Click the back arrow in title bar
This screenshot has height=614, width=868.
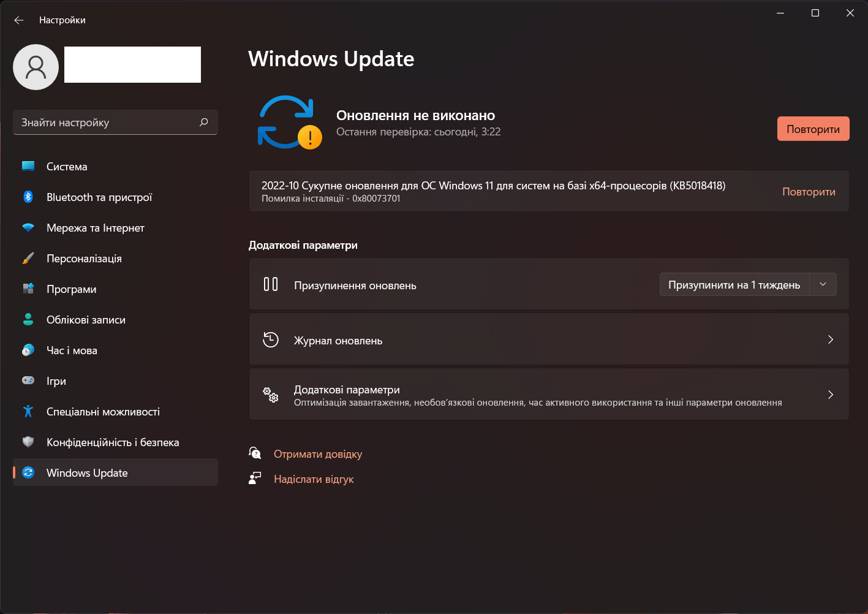(19, 20)
